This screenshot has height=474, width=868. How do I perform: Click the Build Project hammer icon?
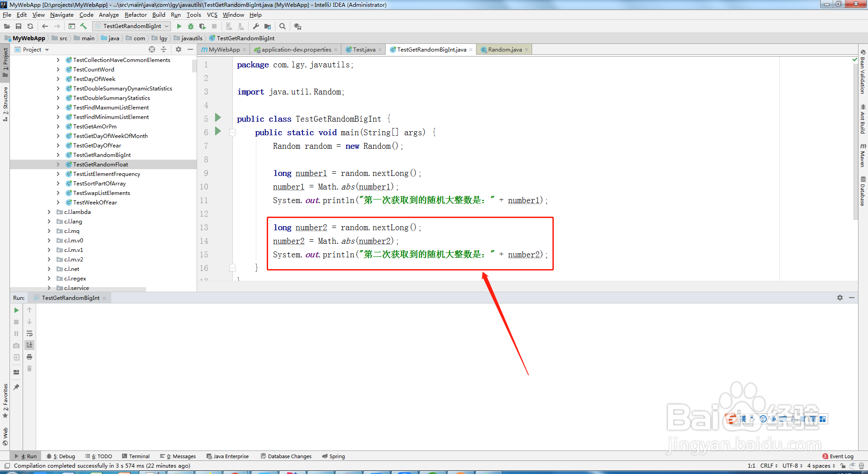(x=84, y=26)
